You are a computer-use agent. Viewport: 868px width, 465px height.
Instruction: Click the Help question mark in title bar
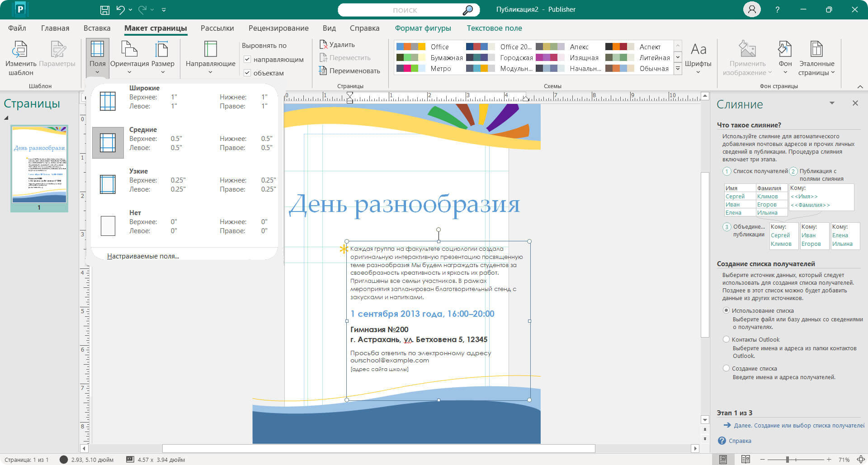777,9
